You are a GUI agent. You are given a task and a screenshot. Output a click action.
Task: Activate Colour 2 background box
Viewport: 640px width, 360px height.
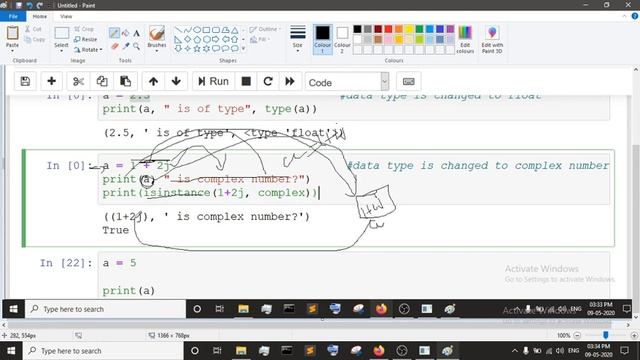coord(342,39)
